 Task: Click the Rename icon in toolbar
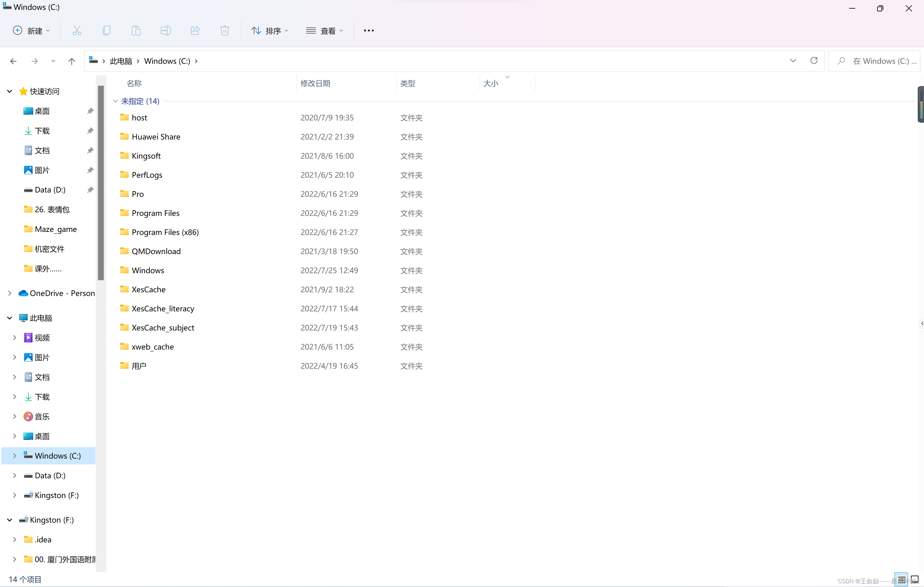tap(165, 31)
